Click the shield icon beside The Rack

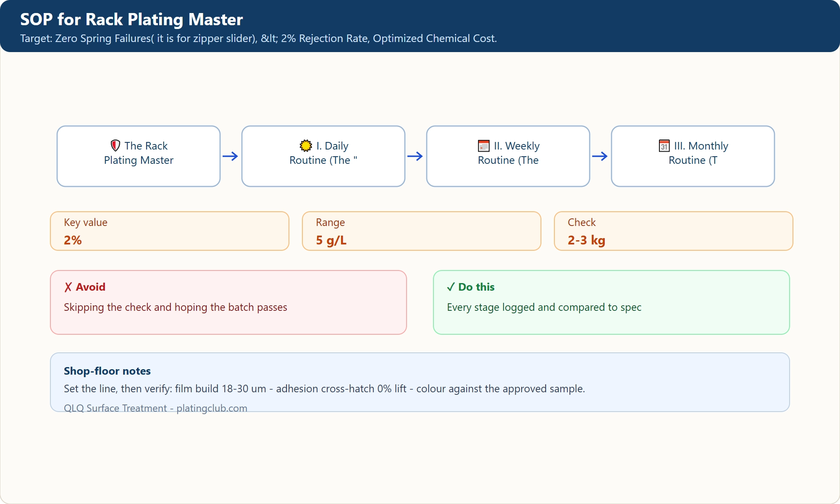pyautogui.click(x=115, y=146)
